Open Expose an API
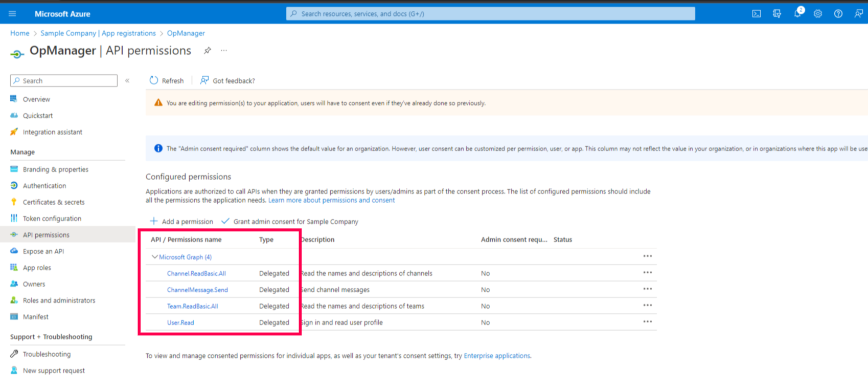This screenshot has height=389, width=868. (x=43, y=251)
